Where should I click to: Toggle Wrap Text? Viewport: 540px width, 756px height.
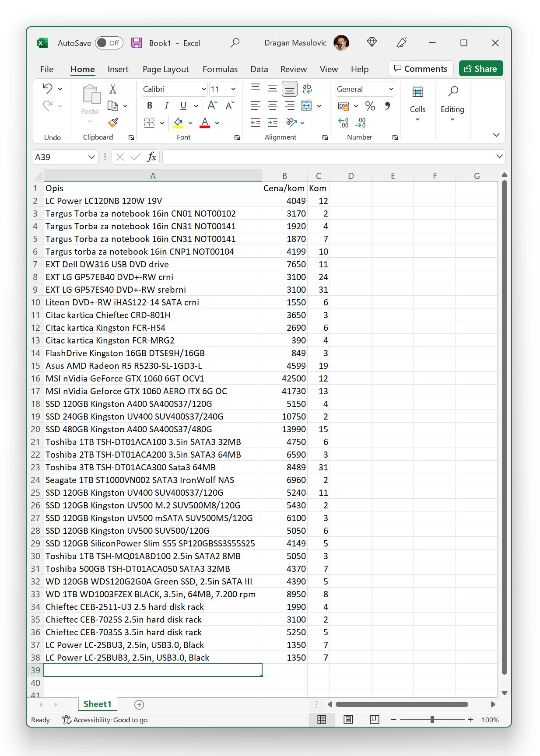307,89
